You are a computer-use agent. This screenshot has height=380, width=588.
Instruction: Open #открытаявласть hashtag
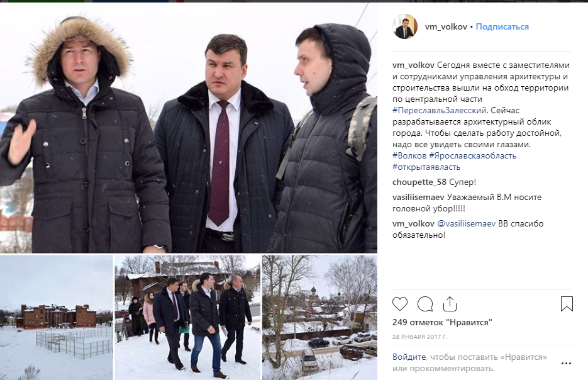426,167
